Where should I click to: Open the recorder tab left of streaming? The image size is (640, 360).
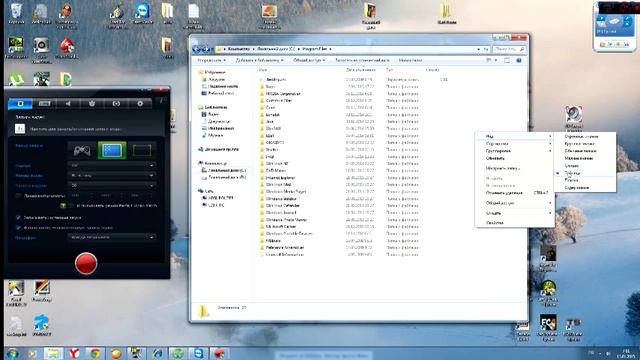click(92, 104)
